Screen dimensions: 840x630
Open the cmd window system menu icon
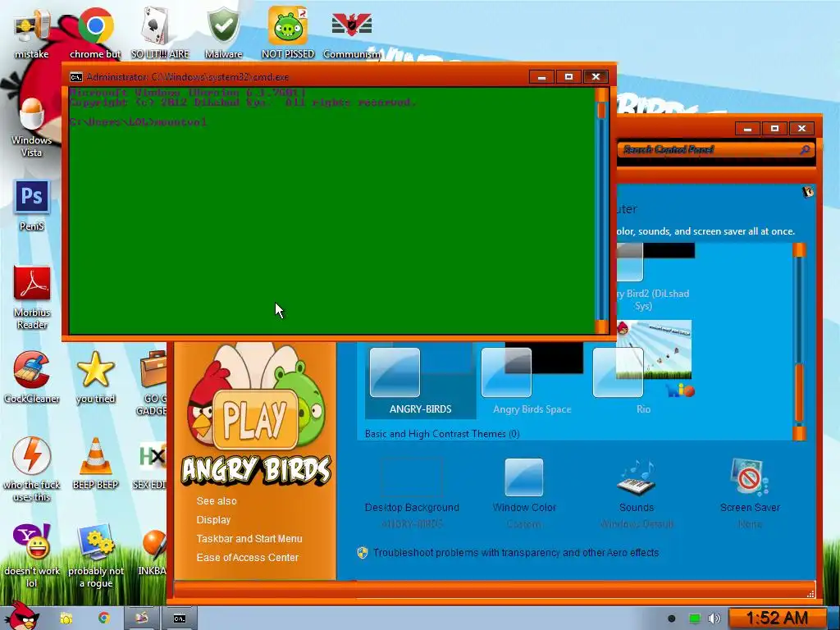[x=76, y=77]
